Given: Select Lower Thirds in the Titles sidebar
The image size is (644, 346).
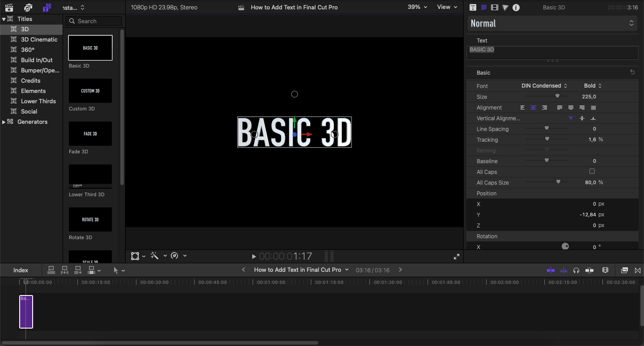Looking at the screenshot, I should tap(38, 101).
